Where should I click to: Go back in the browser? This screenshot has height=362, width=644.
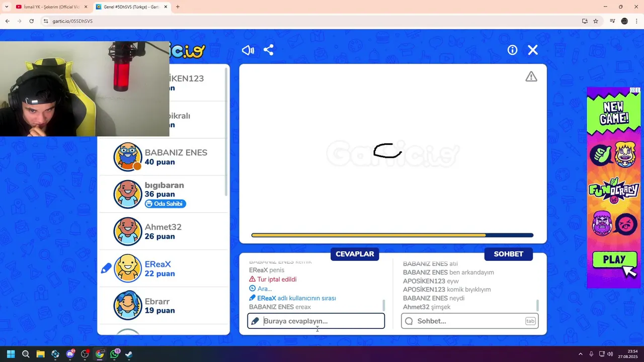tap(7, 21)
